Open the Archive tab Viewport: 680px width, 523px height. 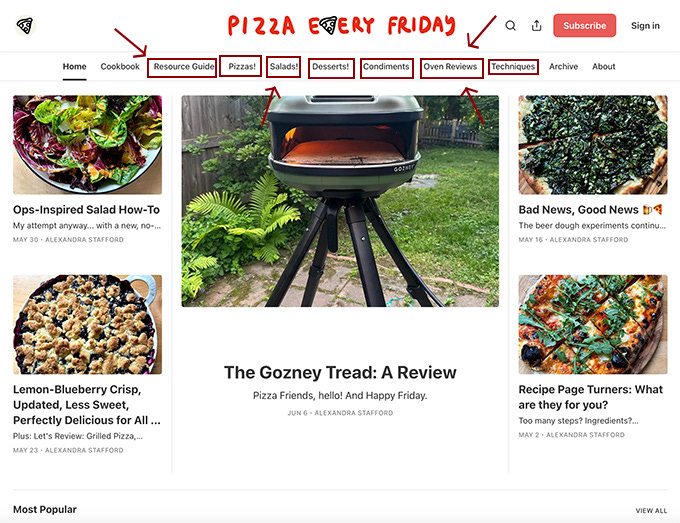point(563,66)
